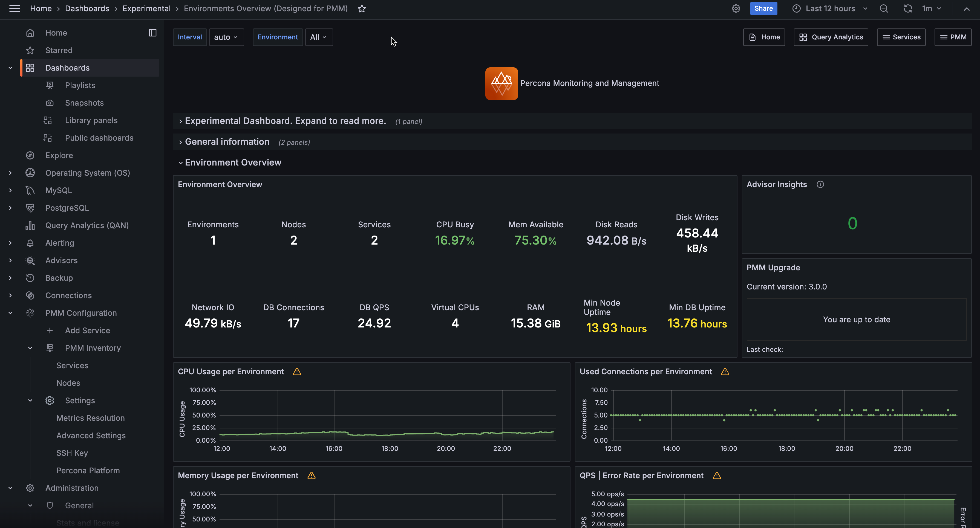Collapse the top toolbar with the chevron
Screen dimensions: 980x528
coord(966,9)
